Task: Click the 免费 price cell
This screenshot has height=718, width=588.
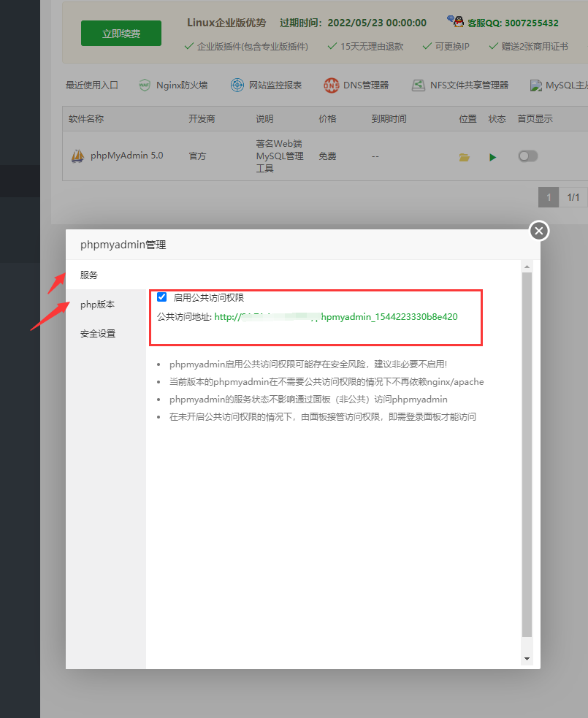Action: pyautogui.click(x=327, y=156)
